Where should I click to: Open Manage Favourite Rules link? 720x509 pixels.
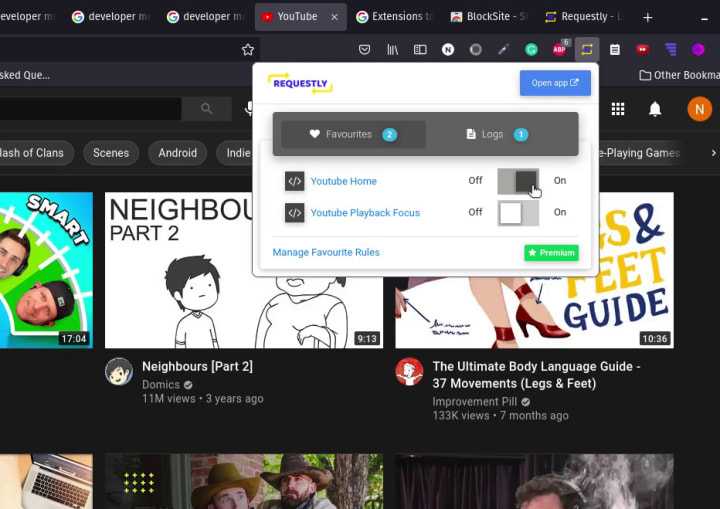tap(326, 252)
